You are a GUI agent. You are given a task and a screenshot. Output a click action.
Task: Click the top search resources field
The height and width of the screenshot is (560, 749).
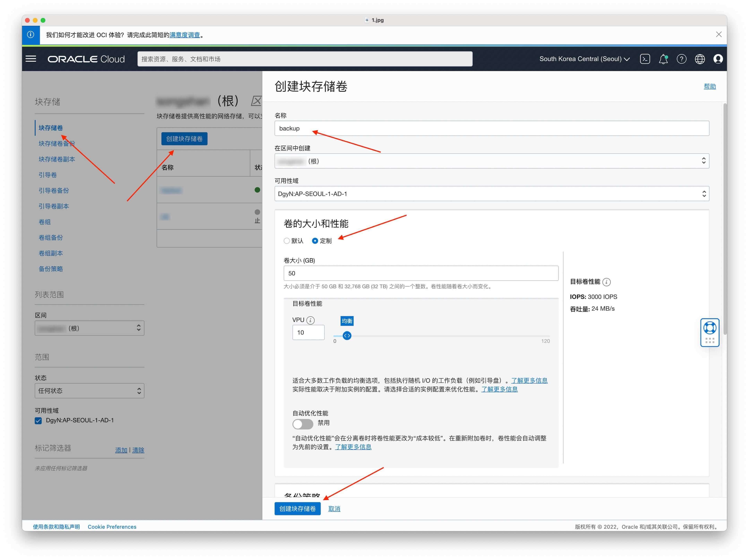(x=305, y=59)
